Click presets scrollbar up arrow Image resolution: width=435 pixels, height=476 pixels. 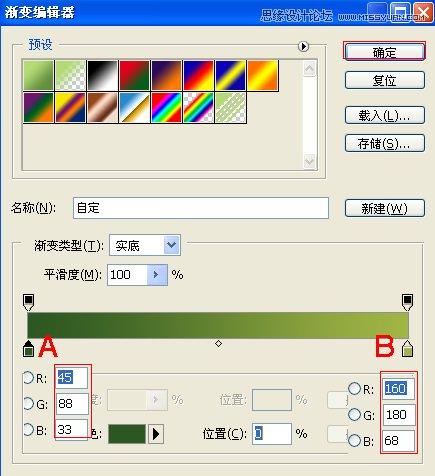[x=310, y=69]
